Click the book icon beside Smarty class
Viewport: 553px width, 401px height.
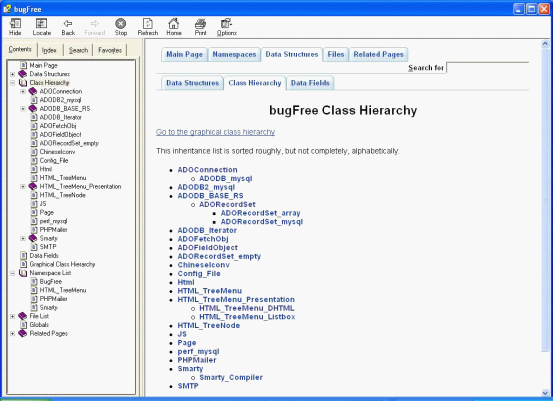33,238
